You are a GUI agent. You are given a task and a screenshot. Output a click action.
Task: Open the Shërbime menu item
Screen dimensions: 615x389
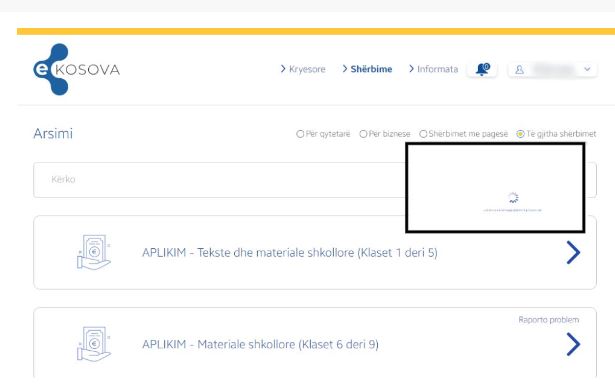coord(371,69)
